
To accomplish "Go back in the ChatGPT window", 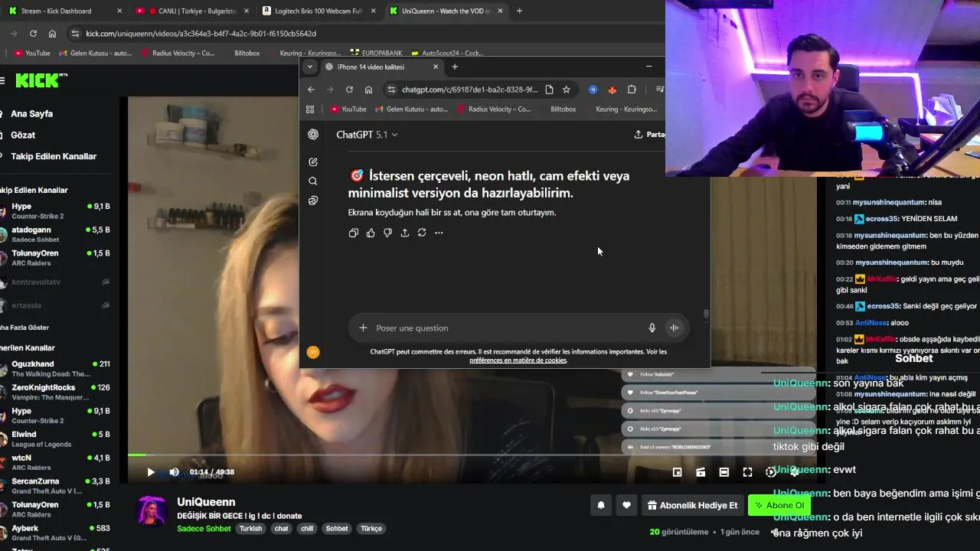I will 311,90.
